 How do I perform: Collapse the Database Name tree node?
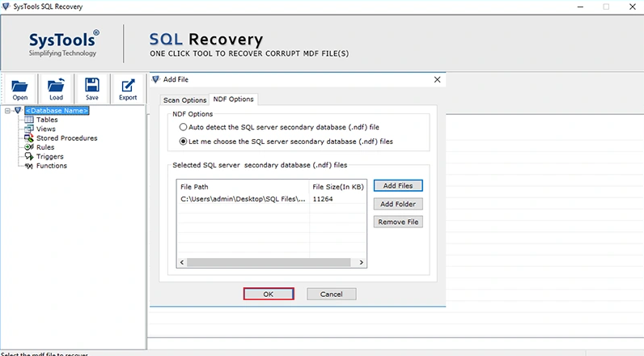(7, 111)
